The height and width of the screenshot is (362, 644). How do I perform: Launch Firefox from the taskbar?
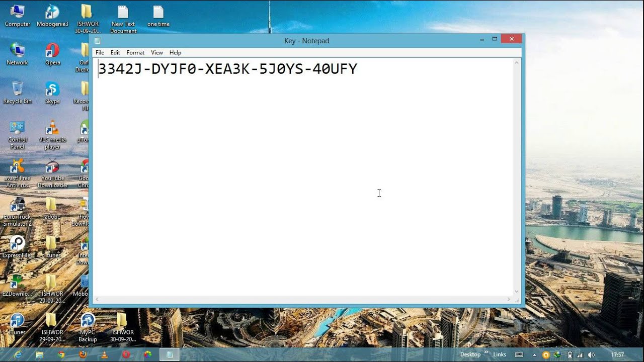pos(83,354)
